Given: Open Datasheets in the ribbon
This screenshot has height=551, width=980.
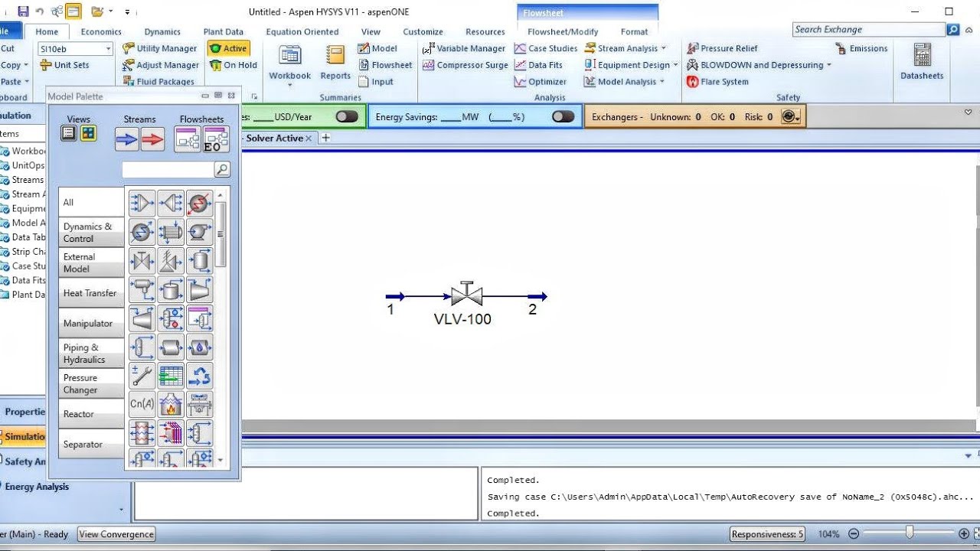Looking at the screenshot, I should coord(922,63).
